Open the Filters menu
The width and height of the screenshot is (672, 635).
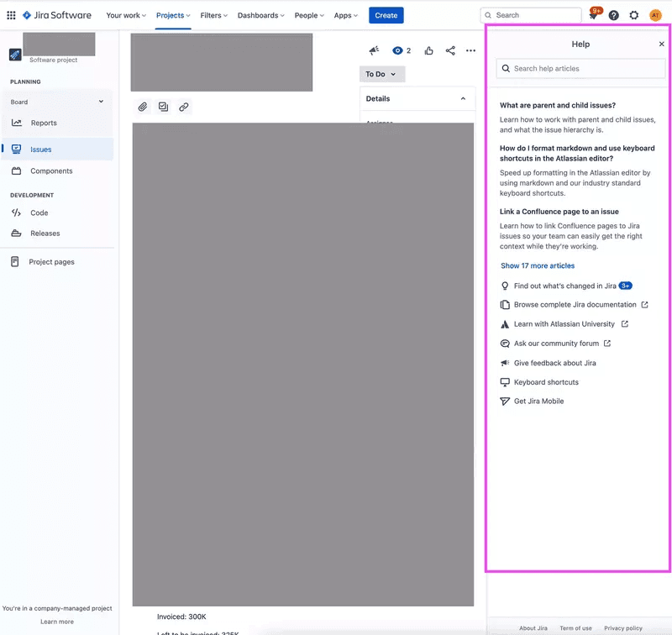coord(213,14)
